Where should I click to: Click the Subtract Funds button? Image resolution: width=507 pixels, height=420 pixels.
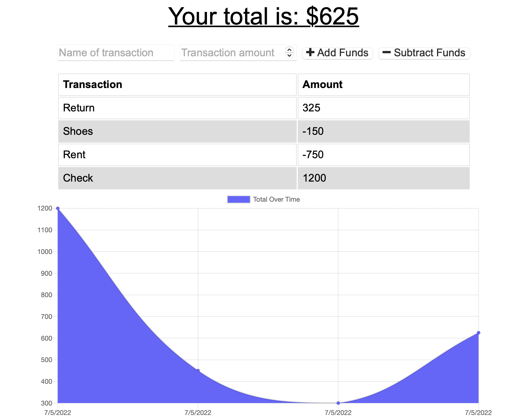(x=424, y=53)
